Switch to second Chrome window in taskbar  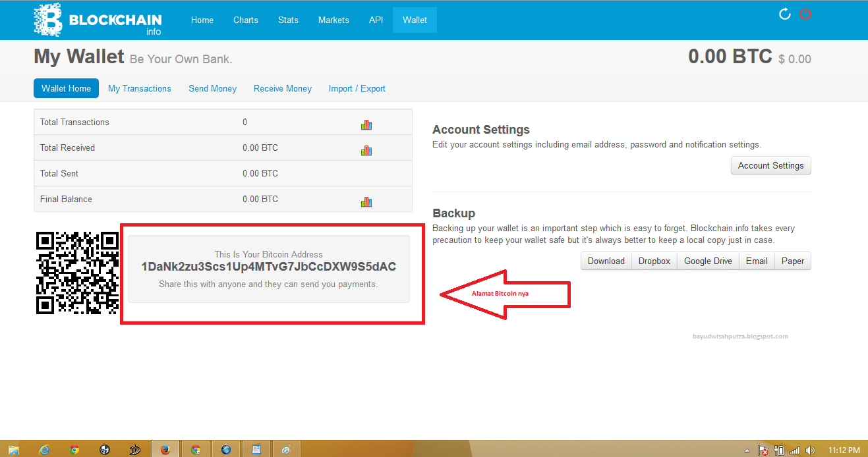(x=196, y=450)
